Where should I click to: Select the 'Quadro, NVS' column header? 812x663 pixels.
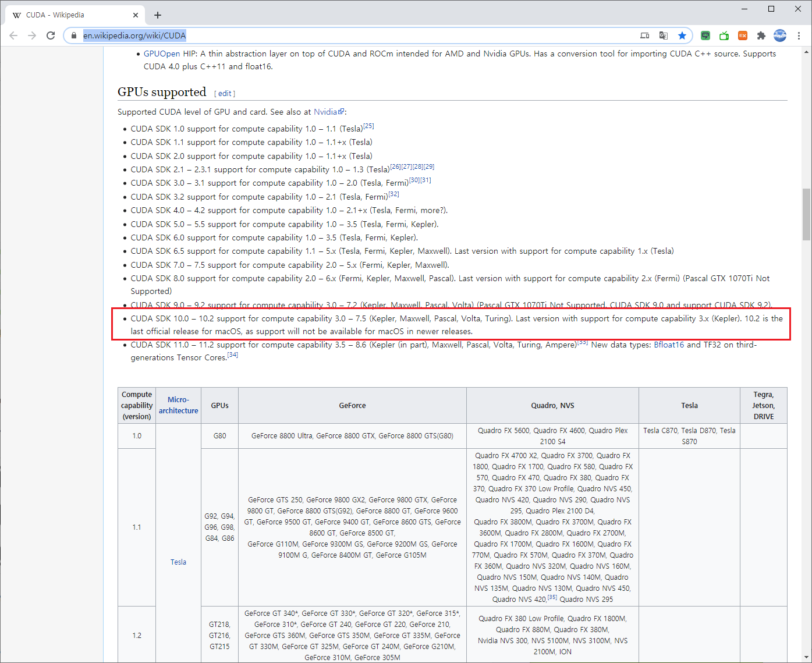click(552, 405)
